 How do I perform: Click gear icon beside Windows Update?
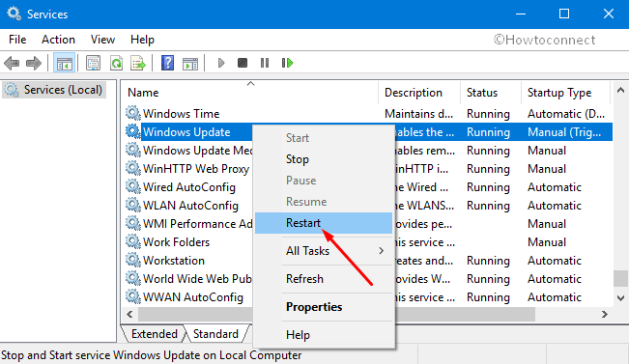pos(132,132)
